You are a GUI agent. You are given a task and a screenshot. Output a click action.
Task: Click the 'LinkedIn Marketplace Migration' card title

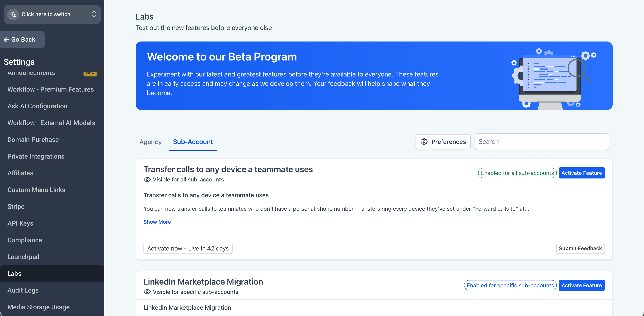coord(203,282)
